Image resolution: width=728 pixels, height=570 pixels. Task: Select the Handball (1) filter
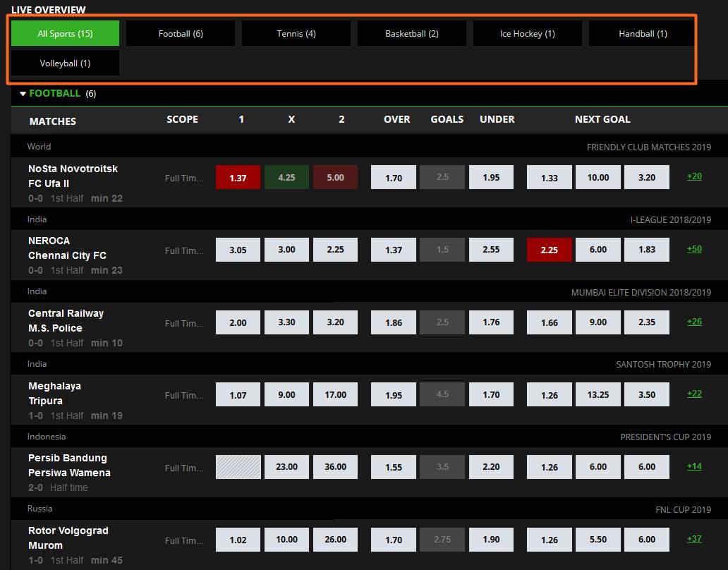643,33
